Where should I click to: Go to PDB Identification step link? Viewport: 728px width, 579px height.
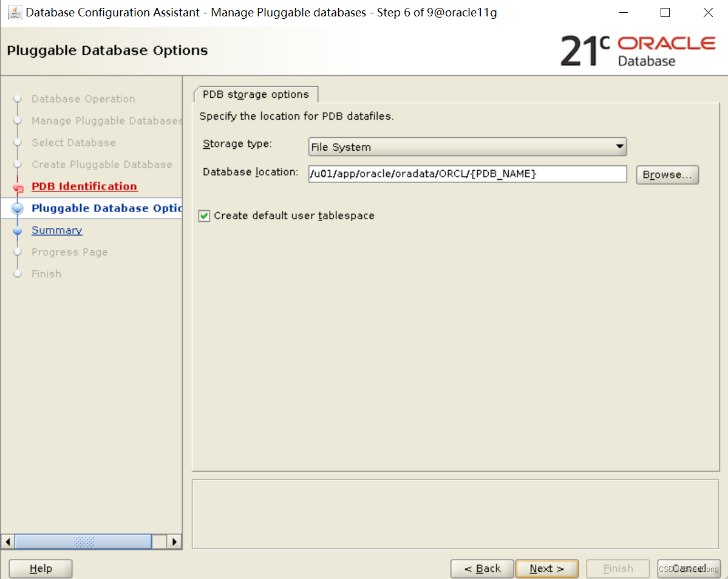tap(84, 187)
